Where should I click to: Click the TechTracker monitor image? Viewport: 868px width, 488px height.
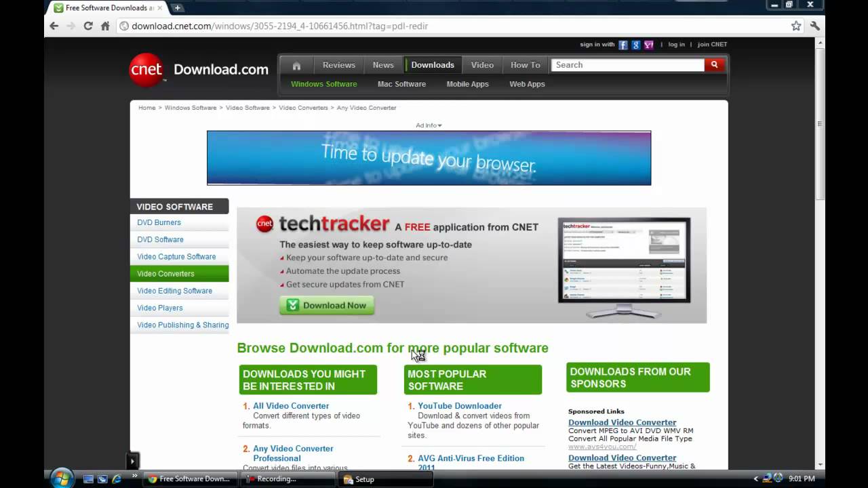pos(624,267)
